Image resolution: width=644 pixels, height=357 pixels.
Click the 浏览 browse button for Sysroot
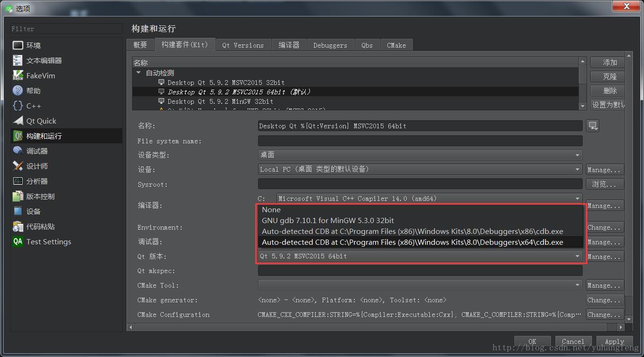point(605,184)
